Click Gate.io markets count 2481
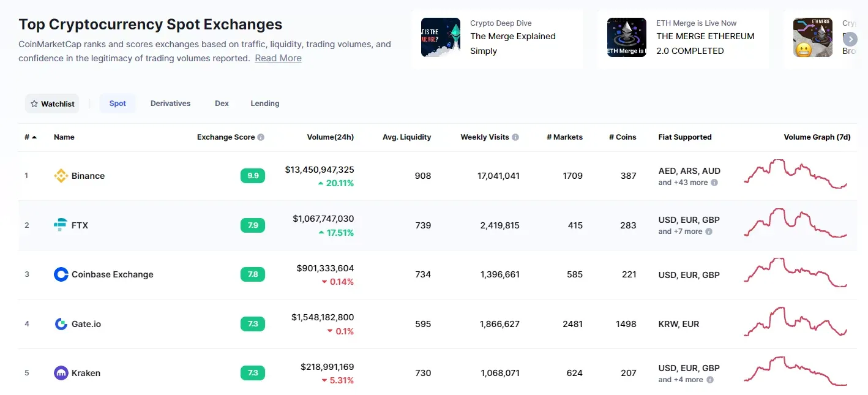 [572, 324]
